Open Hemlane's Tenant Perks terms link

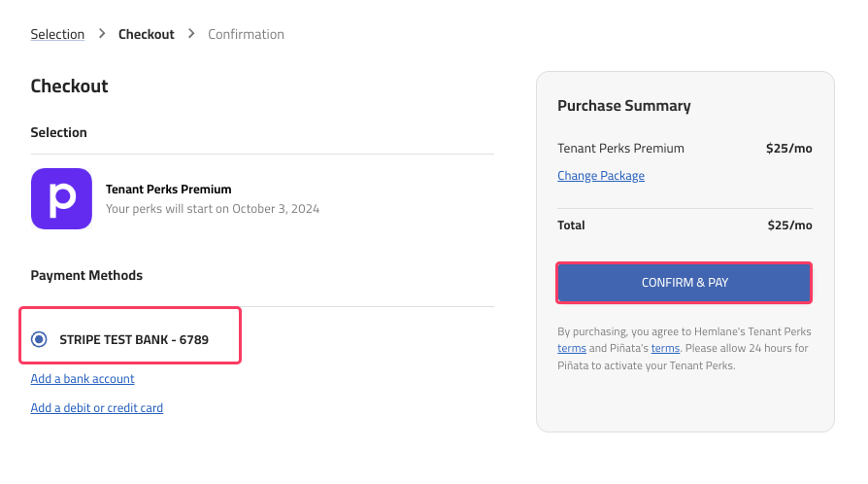[x=572, y=348]
